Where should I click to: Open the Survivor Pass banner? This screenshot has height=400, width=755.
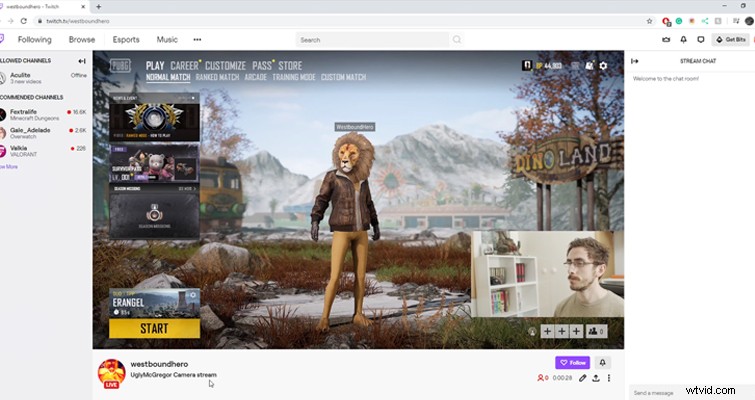154,163
